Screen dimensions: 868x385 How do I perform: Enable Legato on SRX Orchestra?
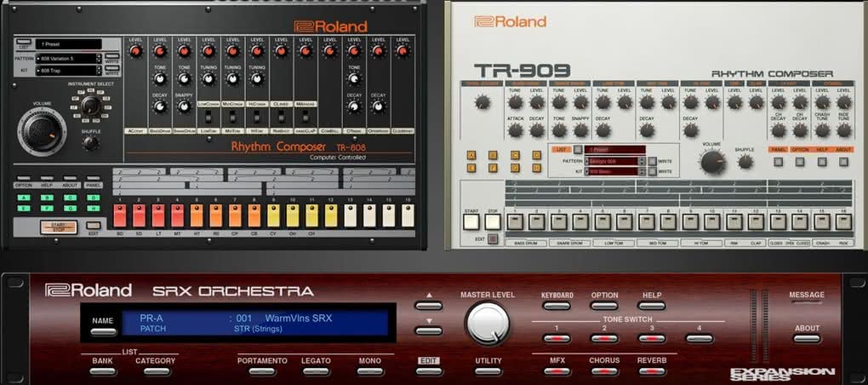(316, 371)
